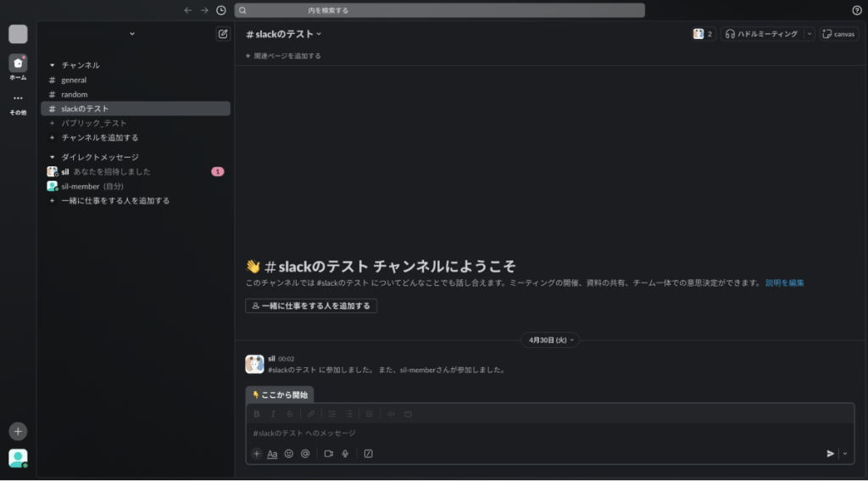Open the slash shortcuts icon
This screenshot has width=868, height=481.
coord(368,454)
